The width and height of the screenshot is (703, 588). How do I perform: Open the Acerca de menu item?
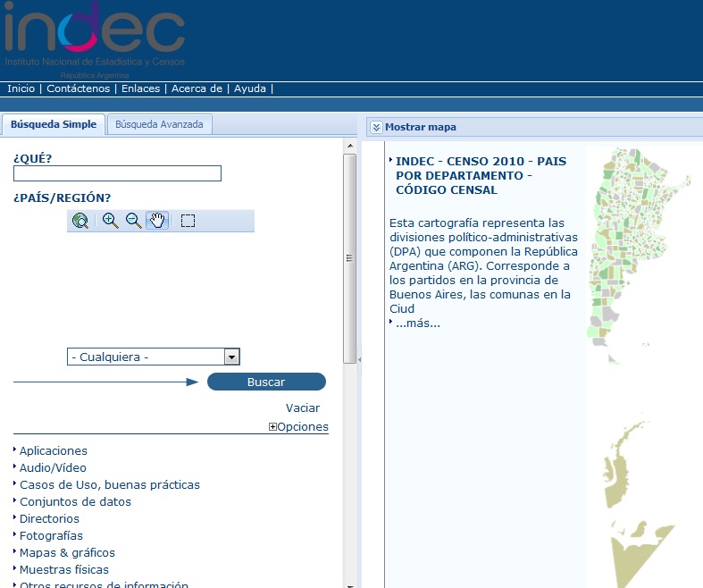[197, 88]
